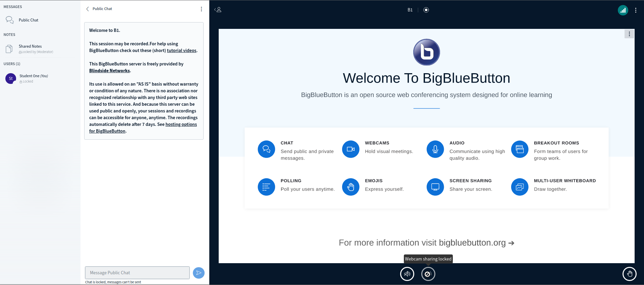
Task: Click the Emojis hand feature icon
Action: tap(351, 187)
